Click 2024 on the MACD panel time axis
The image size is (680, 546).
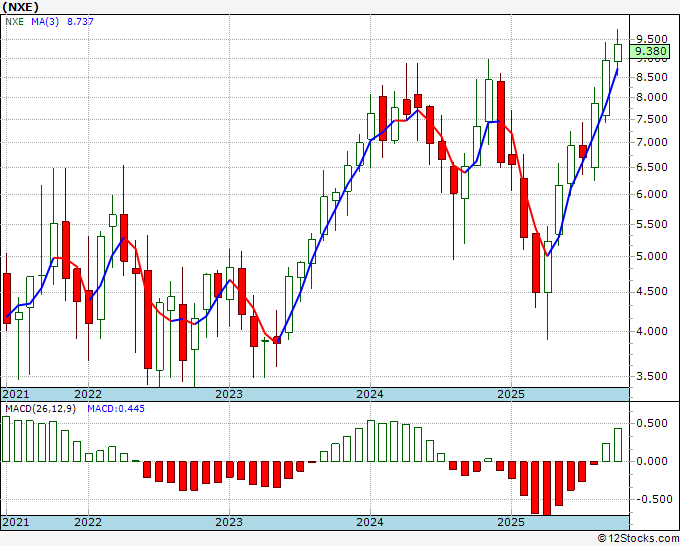click(370, 522)
